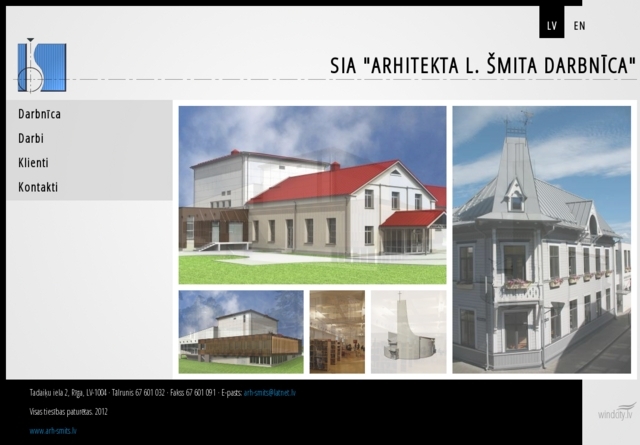Click the arh-smits@latnet.lv email link
This screenshot has height=445, width=640.
pos(269,393)
